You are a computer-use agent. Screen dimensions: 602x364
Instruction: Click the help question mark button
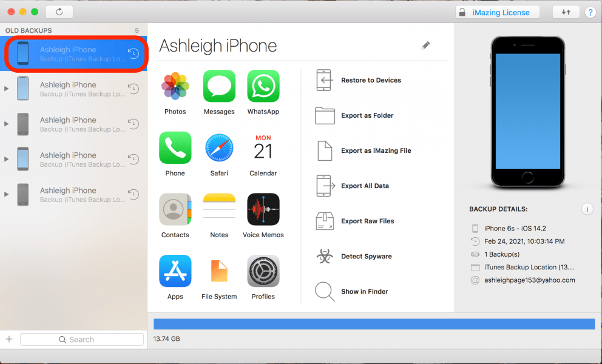[x=589, y=12]
